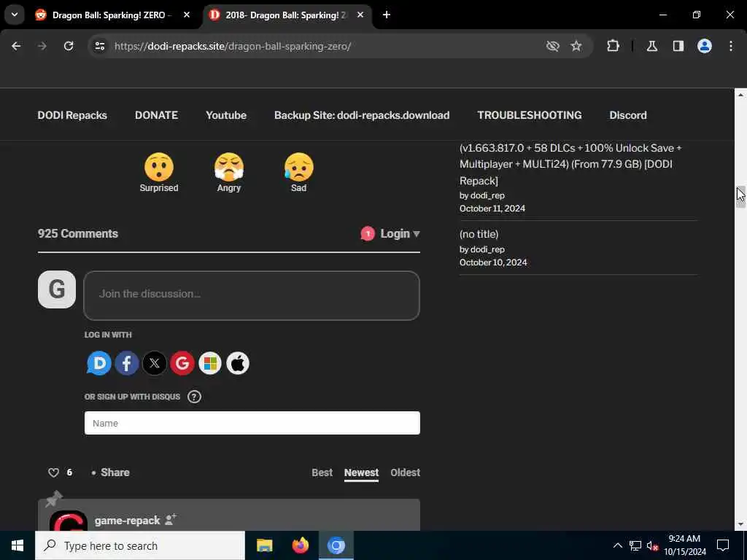Image resolution: width=747 pixels, height=560 pixels.
Task: Open the browser Extensions puzzle icon
Action: [x=613, y=46]
